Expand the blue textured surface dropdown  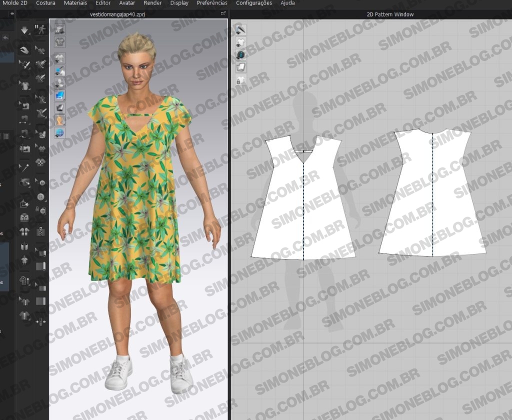(59, 95)
